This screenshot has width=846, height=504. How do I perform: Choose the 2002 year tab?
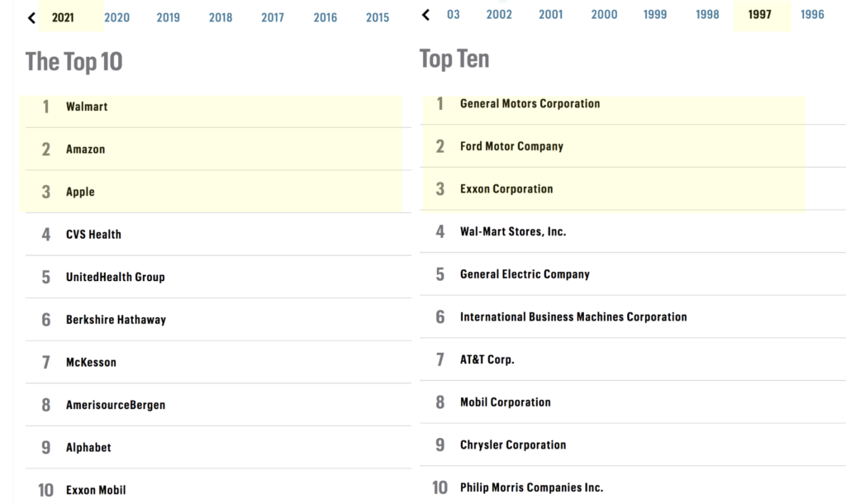coord(499,15)
